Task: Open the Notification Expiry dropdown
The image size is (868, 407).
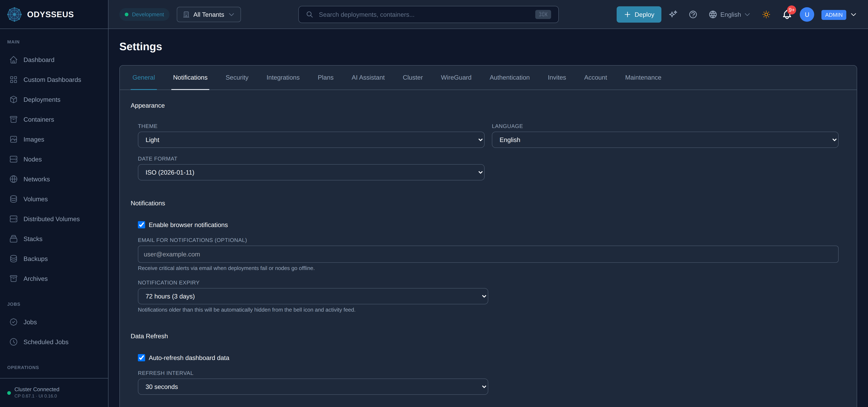Action: (313, 296)
